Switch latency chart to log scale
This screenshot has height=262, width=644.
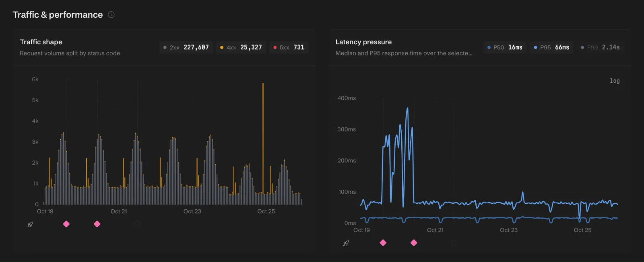coord(615,81)
